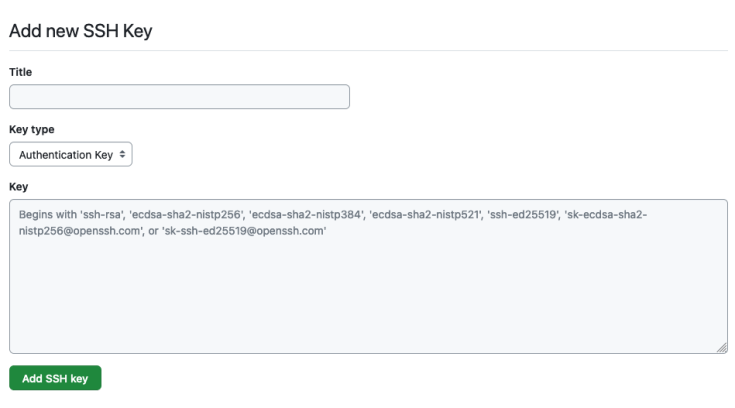Click the Title input field

tap(179, 97)
